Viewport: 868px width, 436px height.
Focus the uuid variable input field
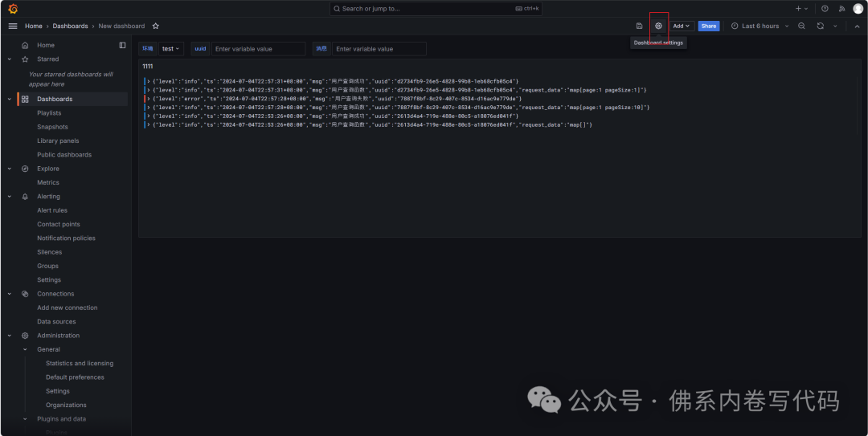pos(259,49)
